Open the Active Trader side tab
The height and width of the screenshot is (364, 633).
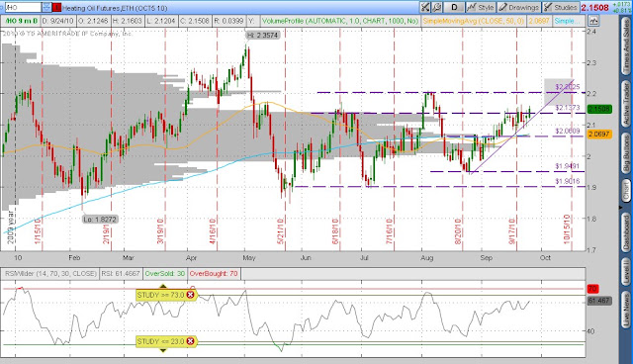click(x=626, y=103)
